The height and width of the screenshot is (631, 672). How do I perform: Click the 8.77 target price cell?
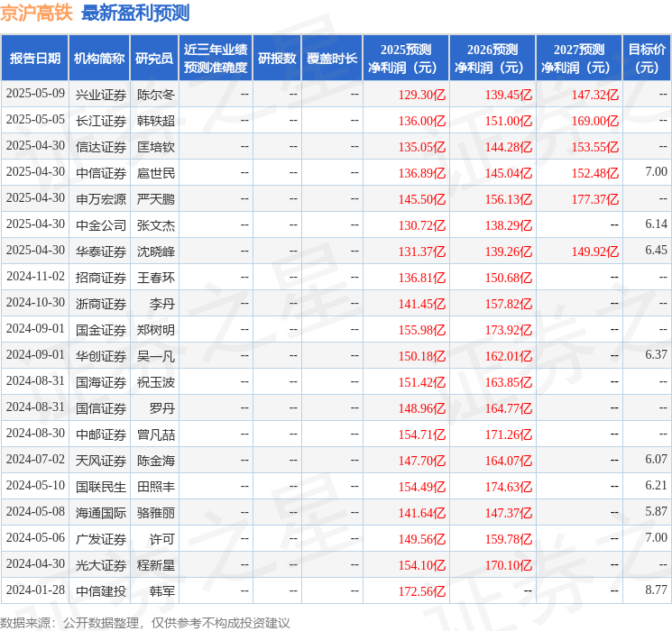(656, 590)
